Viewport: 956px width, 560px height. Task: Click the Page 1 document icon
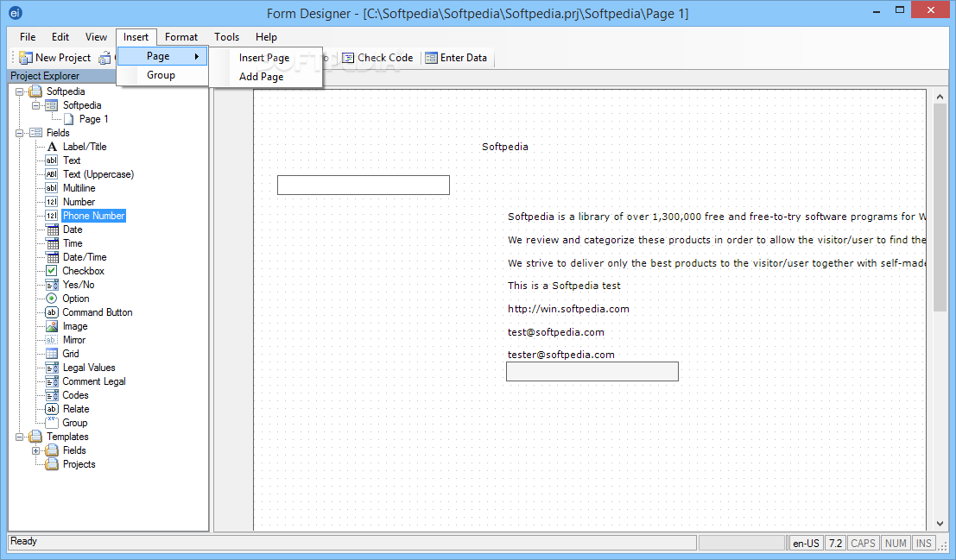(x=69, y=119)
